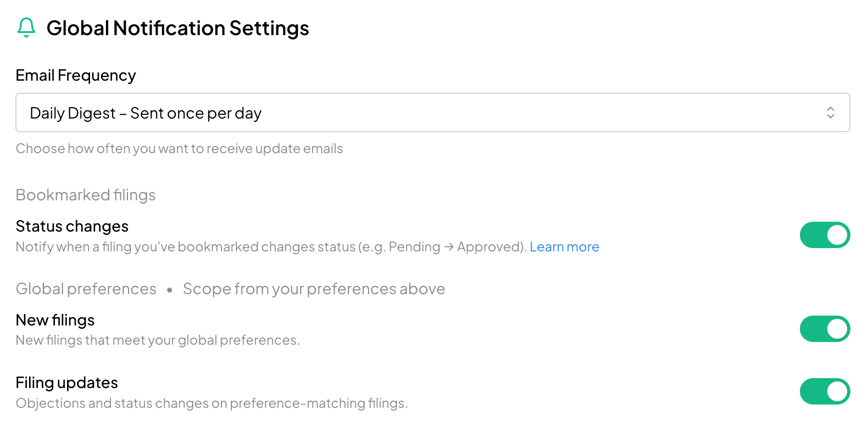
Task: Click the bookmarked filing status description
Action: coord(271,247)
